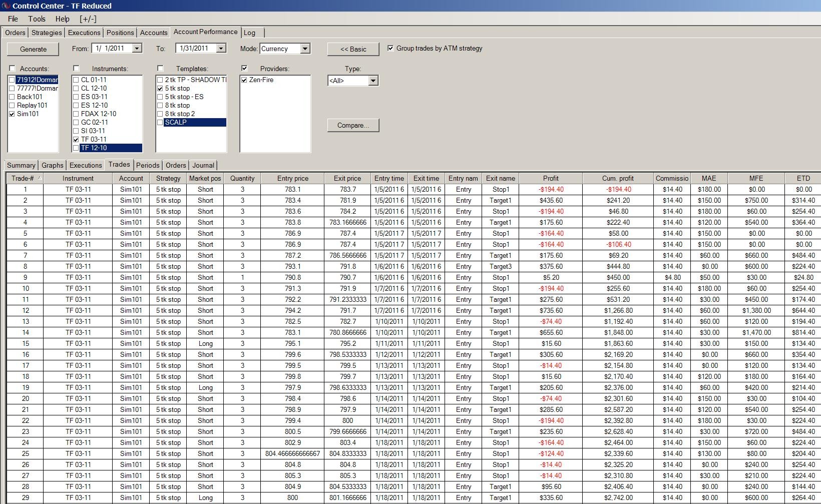This screenshot has width=821, height=504.
Task: Check the 8 tk stop 2 template
Action: pyautogui.click(x=160, y=114)
